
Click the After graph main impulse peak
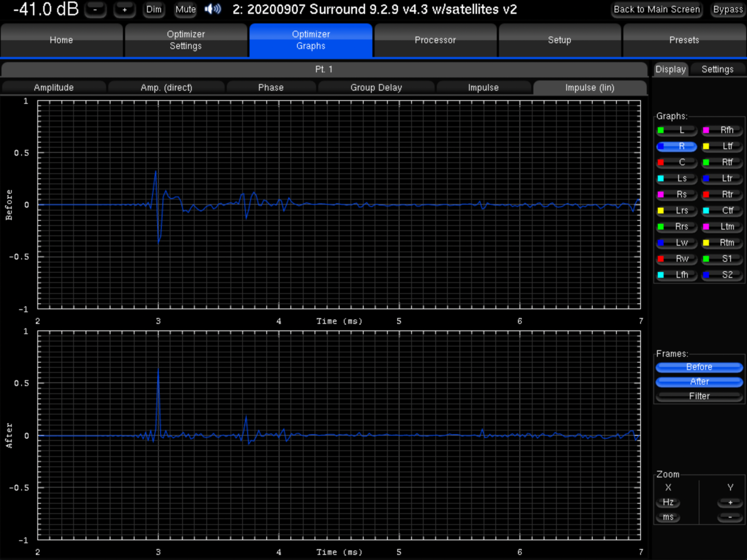[158, 370]
